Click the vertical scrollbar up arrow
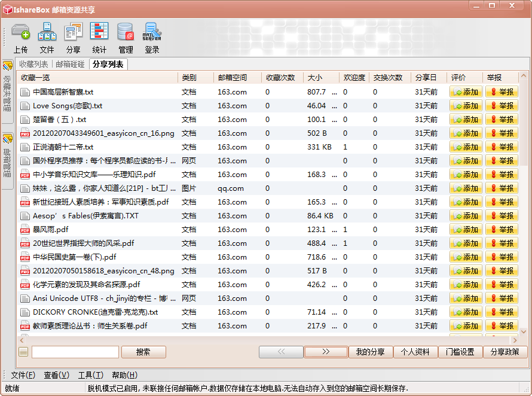This screenshot has height=396, width=532. tap(524, 75)
